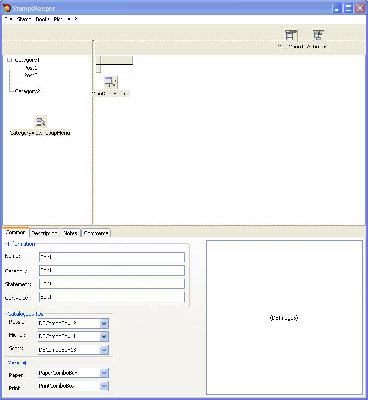The image size is (368, 400).
Task: Click the empty stamp image preview area
Action: pyautogui.click(x=284, y=318)
